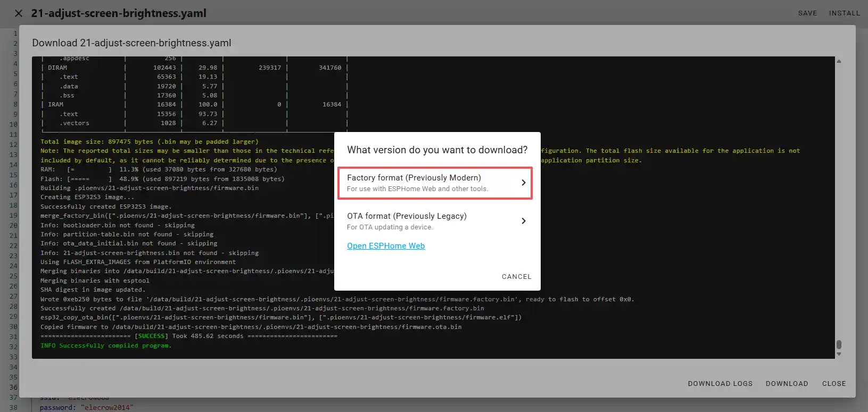Click the log scrollbar up arrow
This screenshot has width=868, height=412.
click(x=839, y=62)
